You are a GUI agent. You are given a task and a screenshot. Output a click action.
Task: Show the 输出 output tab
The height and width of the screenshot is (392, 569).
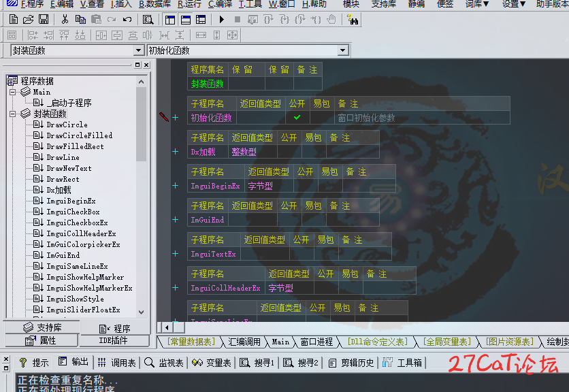74,362
